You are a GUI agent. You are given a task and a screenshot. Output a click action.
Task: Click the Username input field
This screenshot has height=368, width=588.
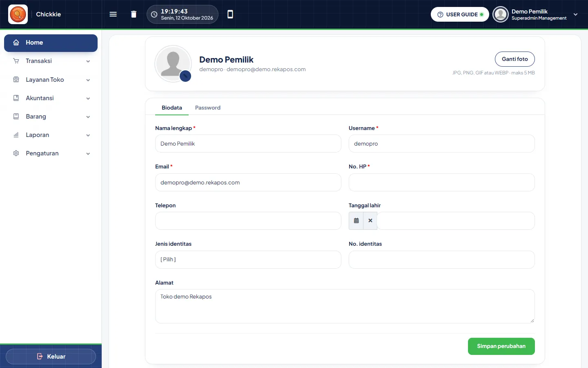(442, 144)
